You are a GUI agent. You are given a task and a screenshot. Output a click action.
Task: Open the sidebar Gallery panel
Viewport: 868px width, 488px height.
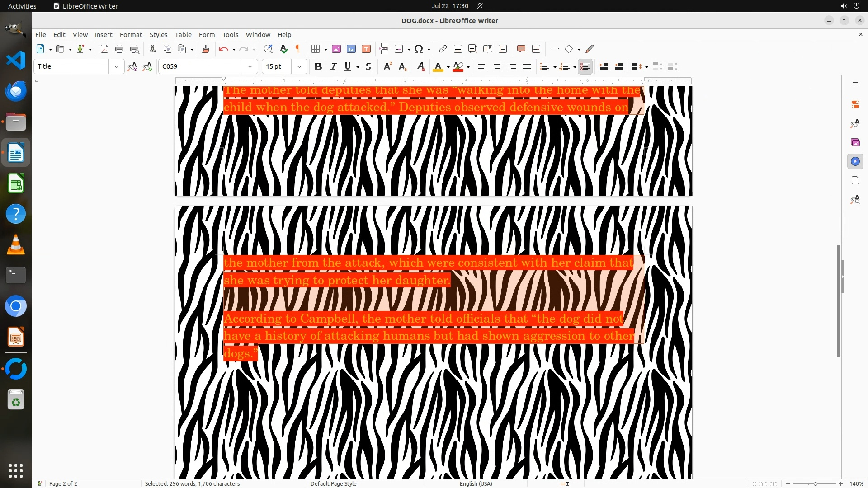tap(855, 142)
